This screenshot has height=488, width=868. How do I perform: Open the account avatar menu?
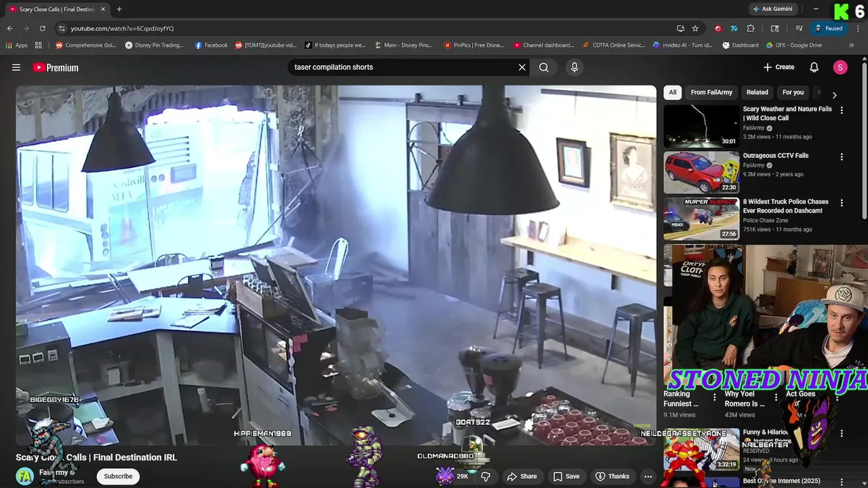click(840, 67)
